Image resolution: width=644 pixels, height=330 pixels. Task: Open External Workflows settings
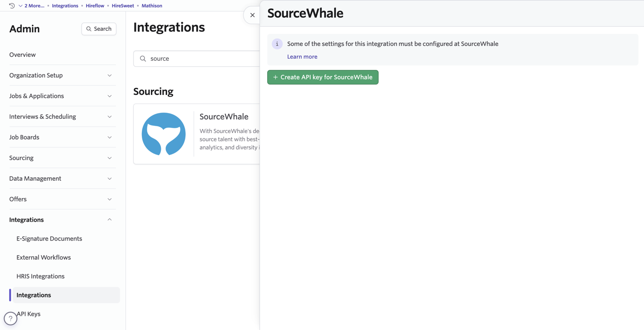(44, 257)
